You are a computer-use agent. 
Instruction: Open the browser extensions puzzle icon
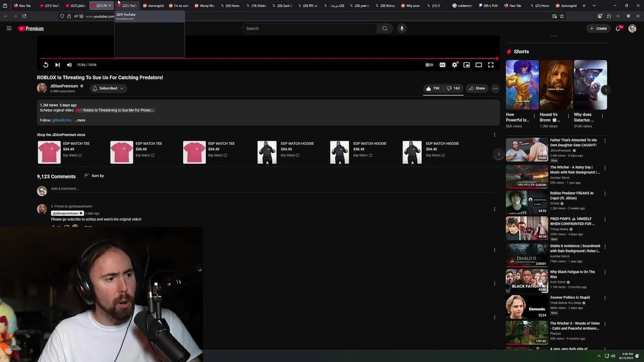[x=609, y=16]
